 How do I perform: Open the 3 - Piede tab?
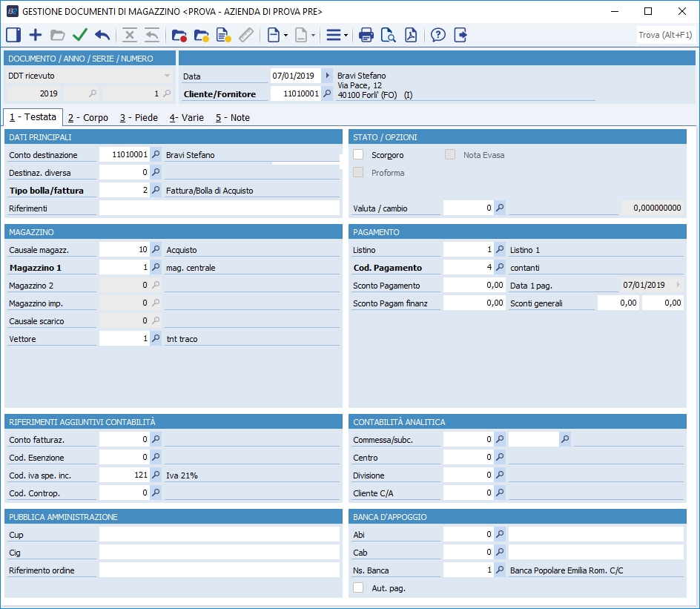(x=139, y=118)
